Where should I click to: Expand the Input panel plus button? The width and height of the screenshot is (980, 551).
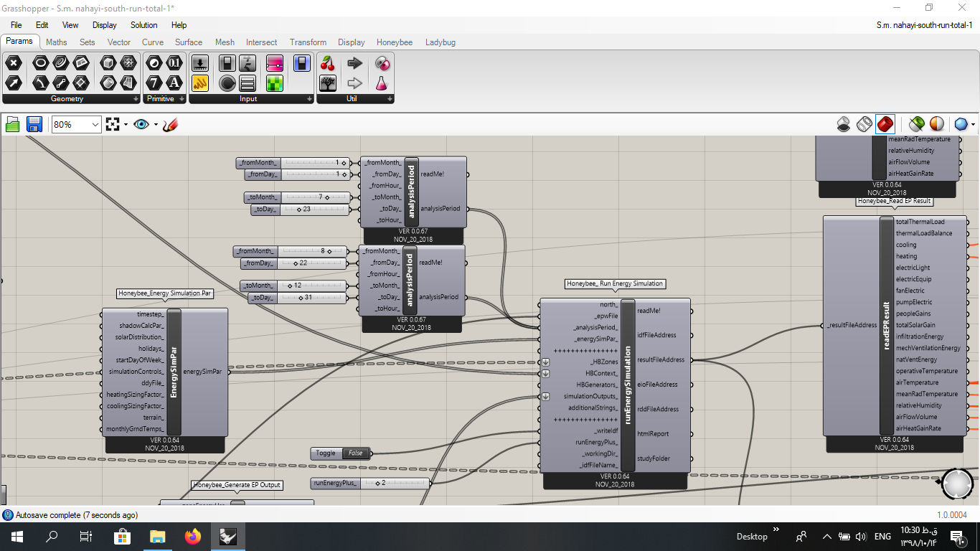tap(309, 99)
